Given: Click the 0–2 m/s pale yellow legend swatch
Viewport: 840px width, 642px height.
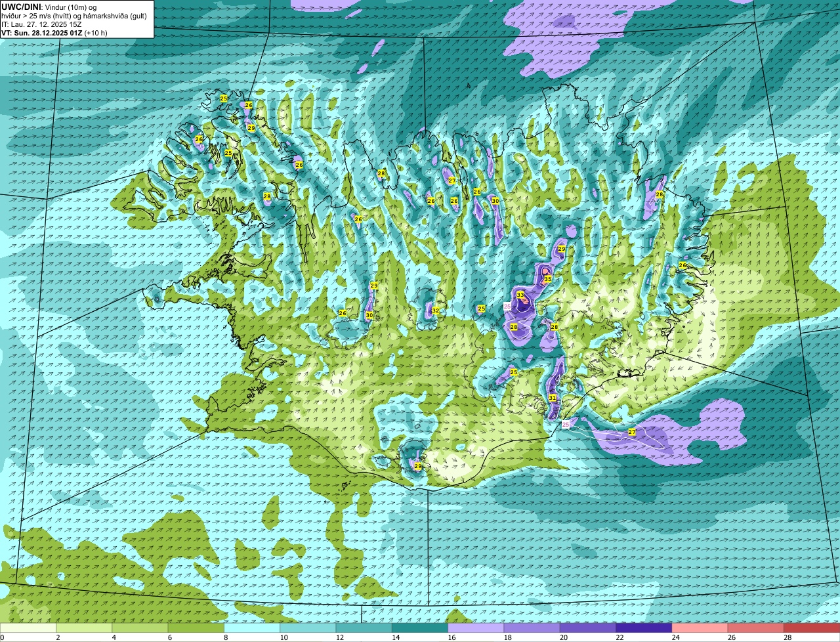Looking at the screenshot, I should click(x=28, y=628).
